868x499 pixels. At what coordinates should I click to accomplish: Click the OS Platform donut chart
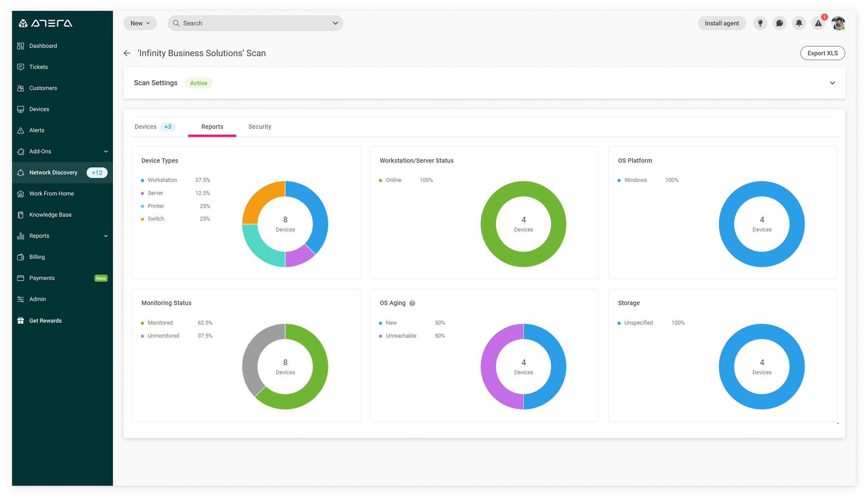(x=761, y=224)
